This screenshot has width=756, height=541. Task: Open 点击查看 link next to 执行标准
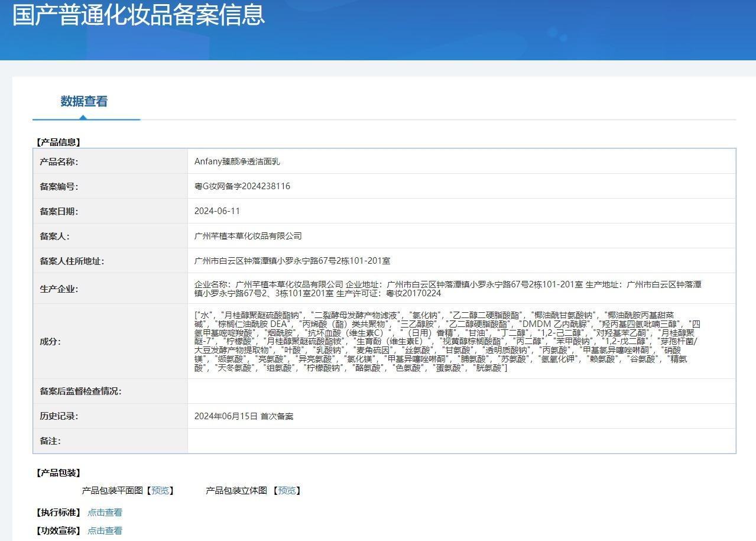point(105,513)
